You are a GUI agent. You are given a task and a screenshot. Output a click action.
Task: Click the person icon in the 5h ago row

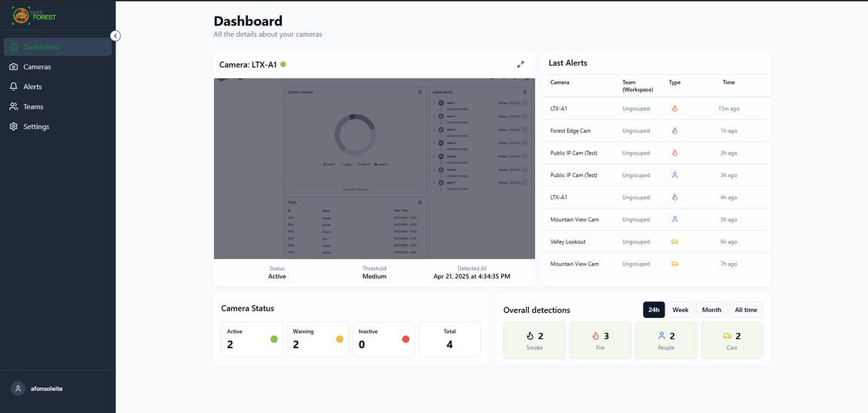click(674, 219)
